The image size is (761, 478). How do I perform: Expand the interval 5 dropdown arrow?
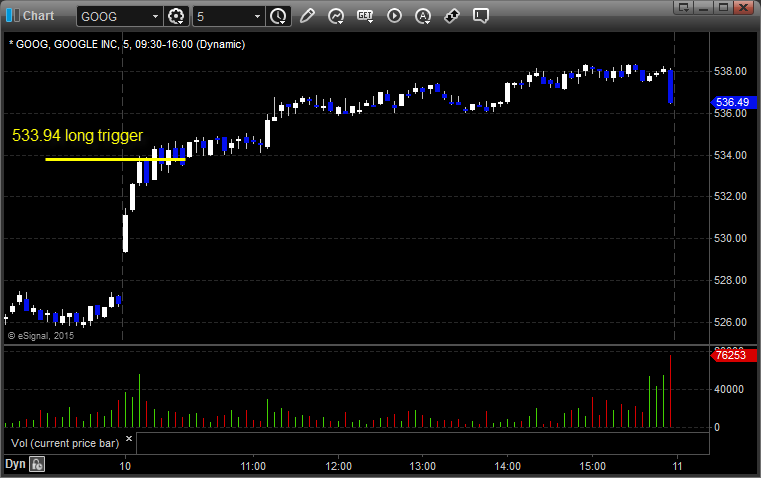pos(257,16)
